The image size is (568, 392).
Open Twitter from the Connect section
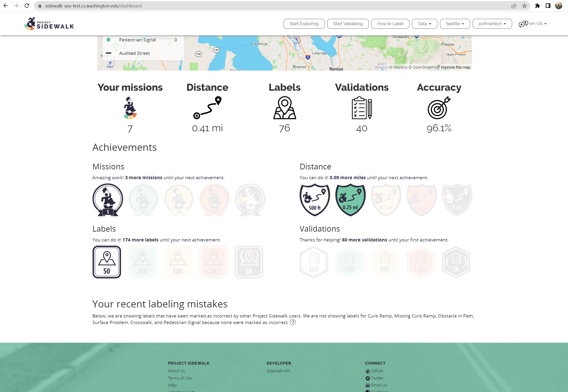(368, 378)
